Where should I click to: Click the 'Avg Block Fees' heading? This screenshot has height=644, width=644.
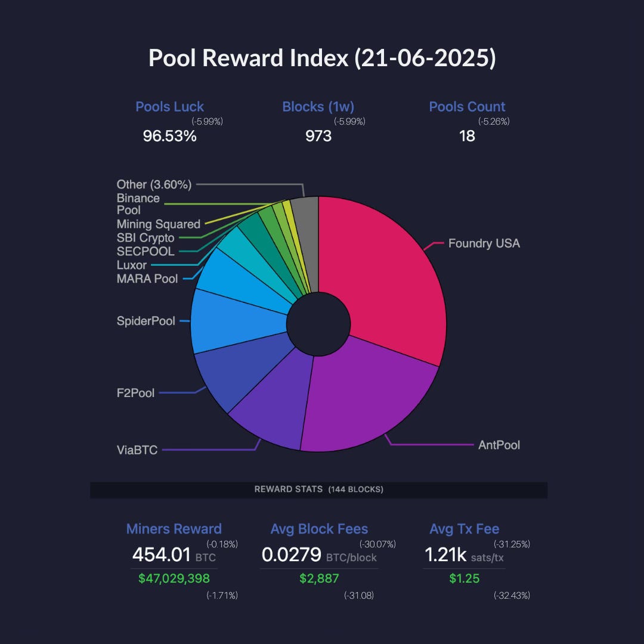point(319,528)
